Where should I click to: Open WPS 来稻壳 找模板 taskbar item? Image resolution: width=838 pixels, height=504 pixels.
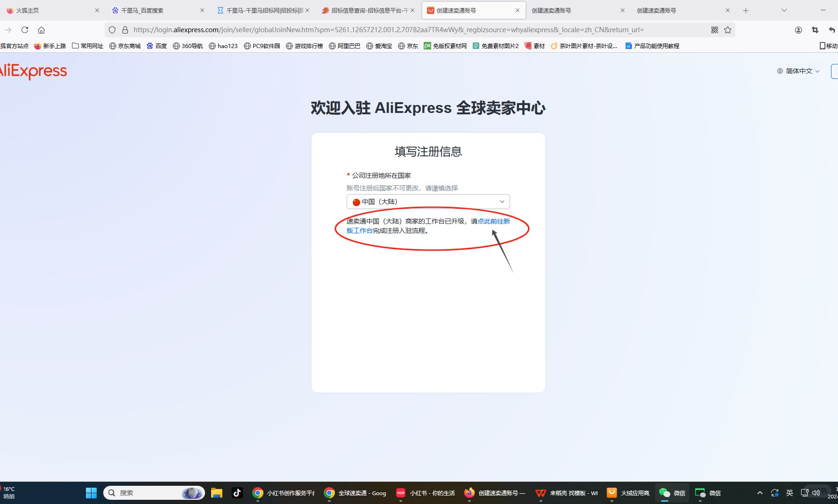567,493
